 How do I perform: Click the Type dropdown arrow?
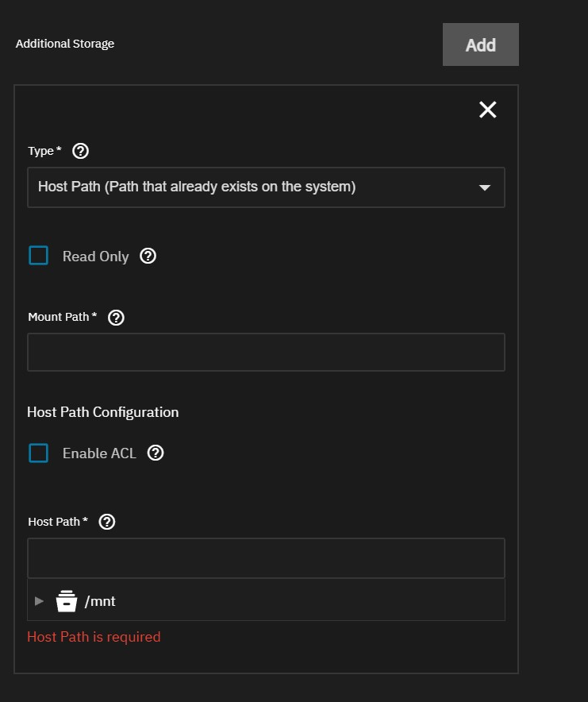484,188
